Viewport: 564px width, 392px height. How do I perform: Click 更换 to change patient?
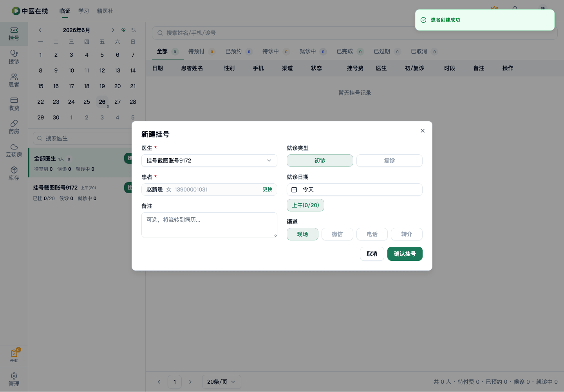point(268,190)
